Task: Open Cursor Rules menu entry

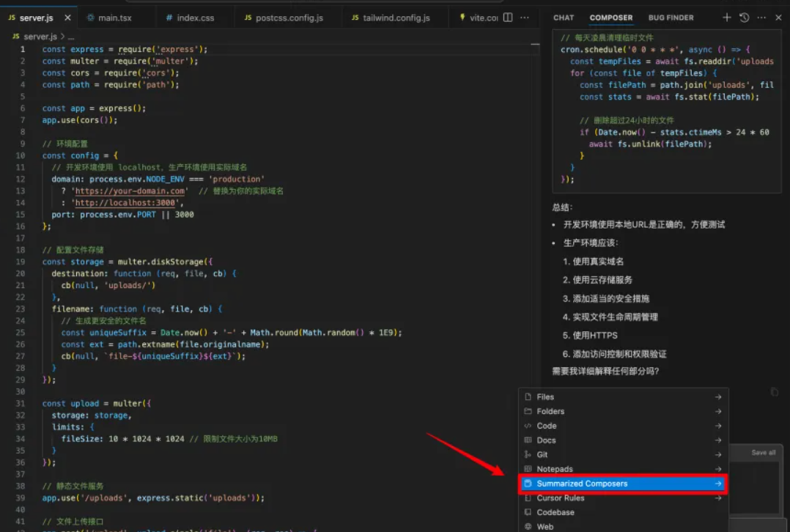Action: click(623, 498)
